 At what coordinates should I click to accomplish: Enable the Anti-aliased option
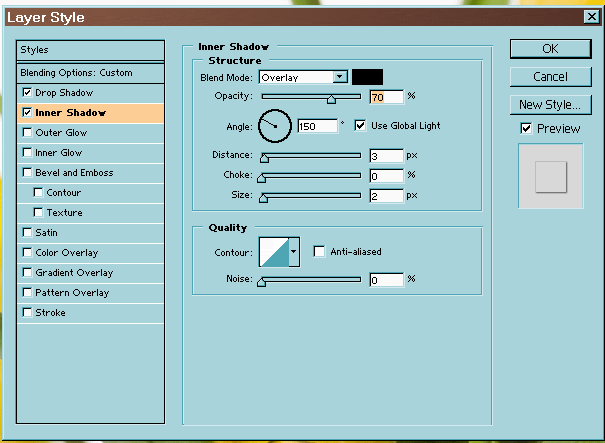pos(320,252)
